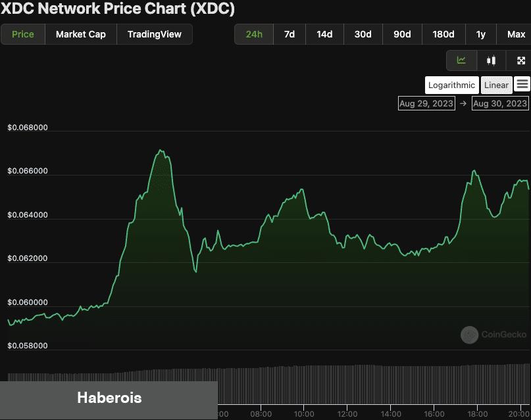
Task: Edit start date Aug 29, 2023
Action: click(x=426, y=103)
